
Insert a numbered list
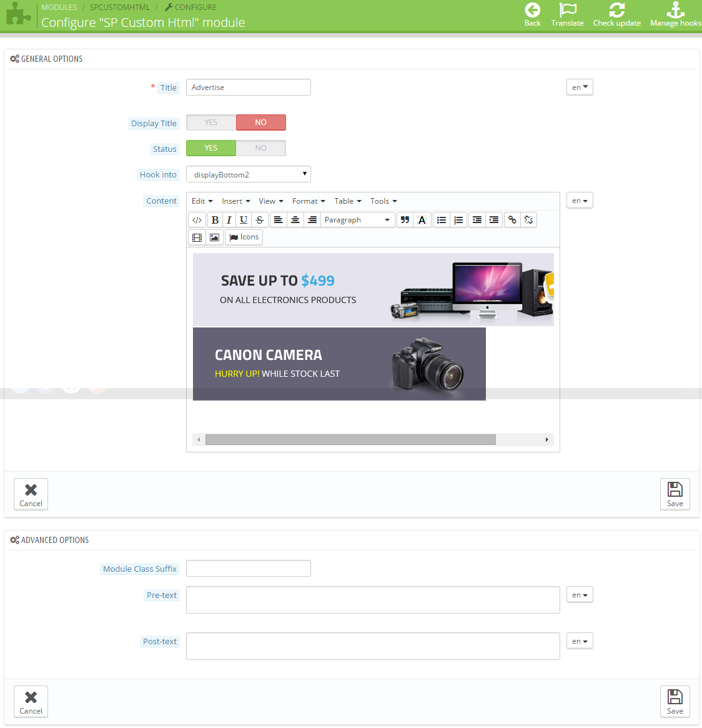tap(458, 220)
